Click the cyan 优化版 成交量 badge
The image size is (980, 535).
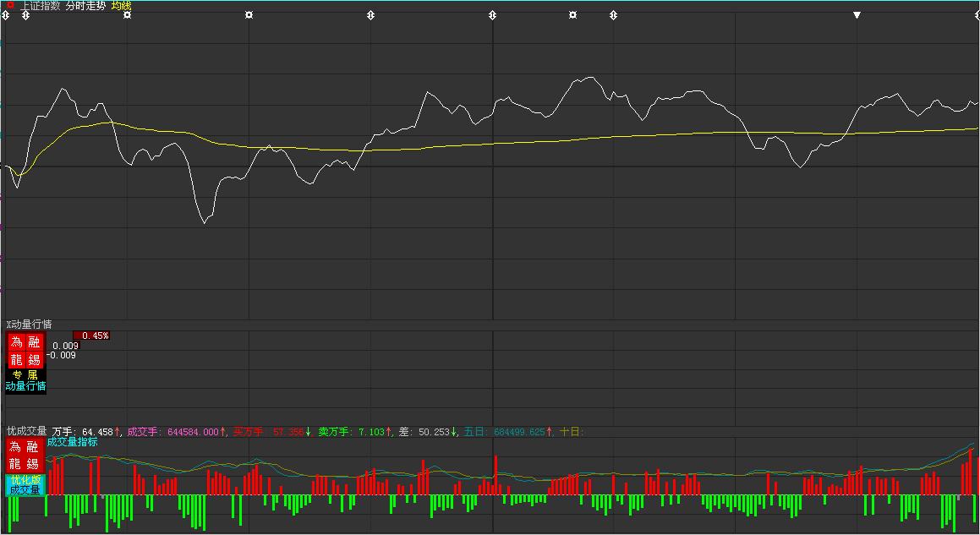coord(25,485)
